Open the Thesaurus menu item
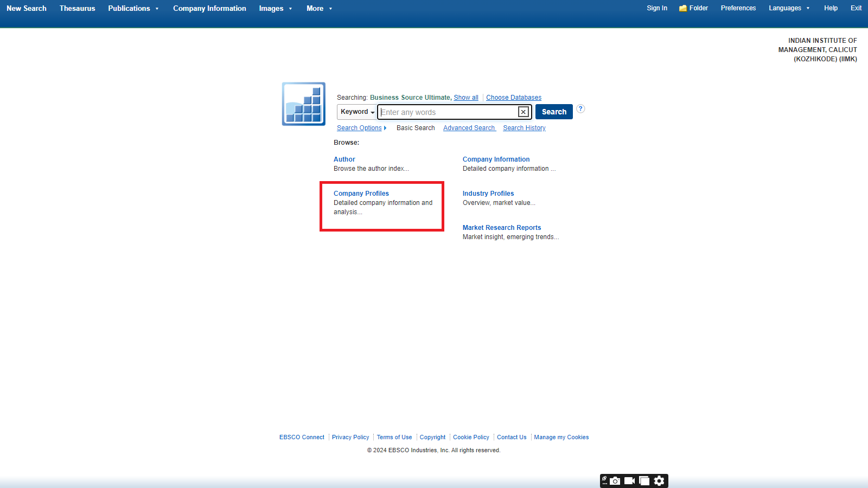This screenshot has height=488, width=868. [77, 9]
